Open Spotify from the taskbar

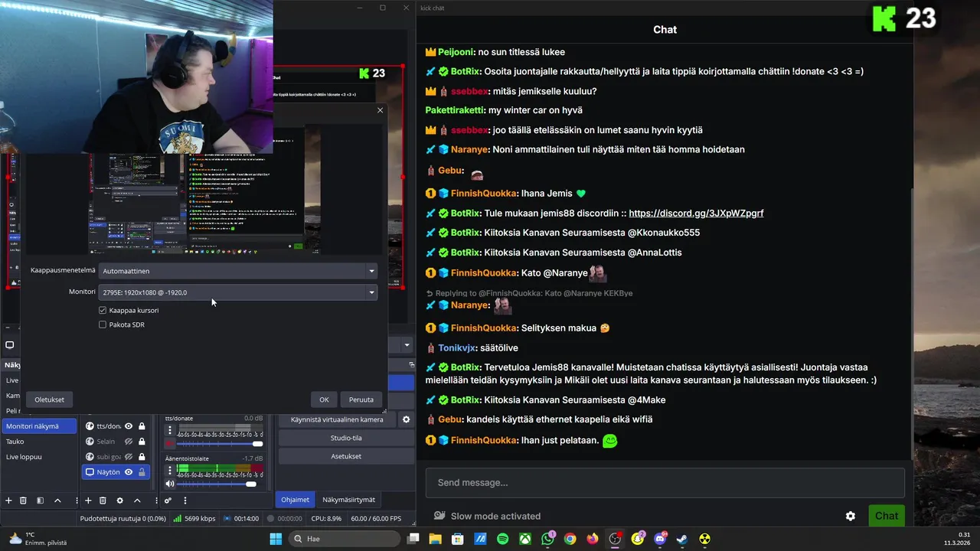(503, 539)
